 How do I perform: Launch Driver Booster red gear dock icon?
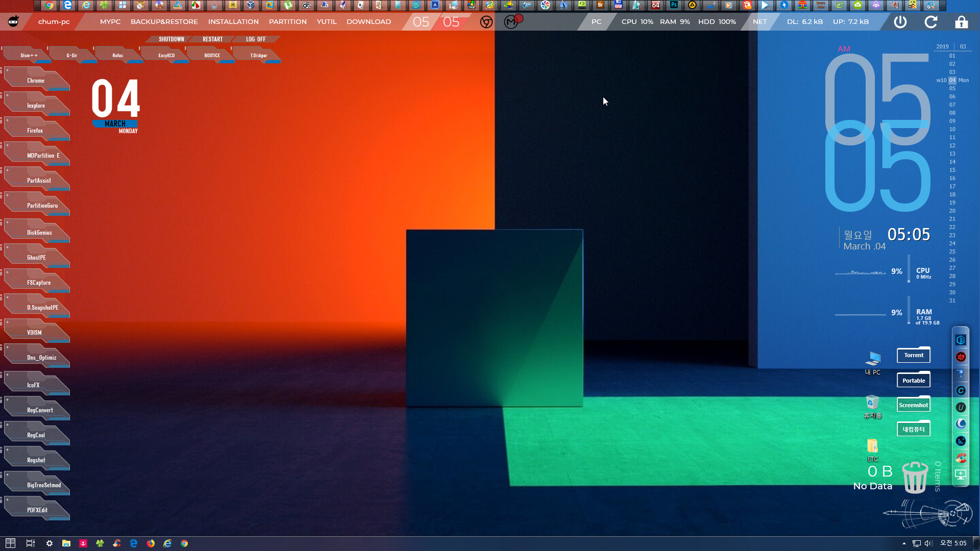[961, 357]
